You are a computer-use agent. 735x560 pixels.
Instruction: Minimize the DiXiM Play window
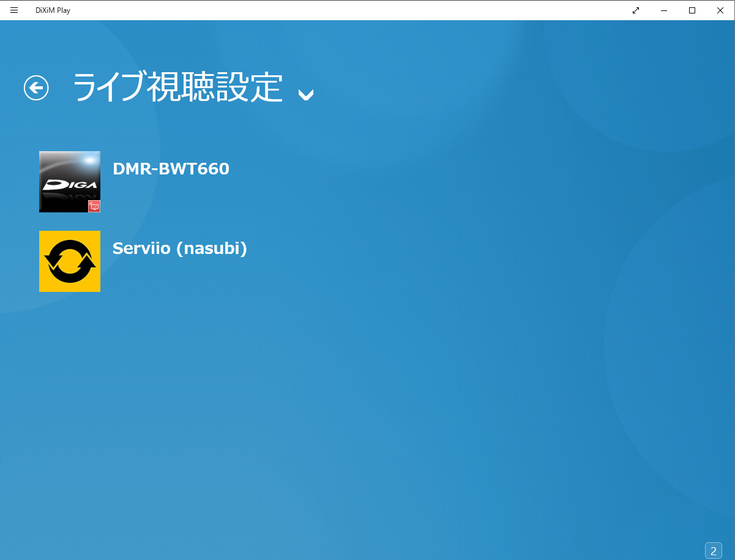click(x=664, y=10)
